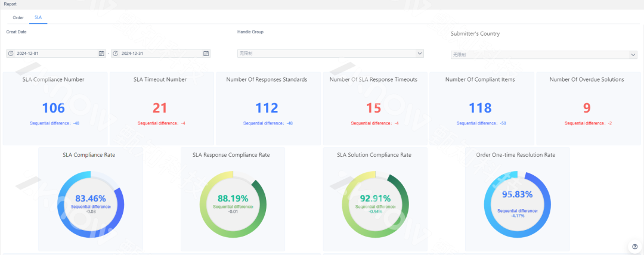Click the SLA Compliance Number value 106

pos(54,108)
